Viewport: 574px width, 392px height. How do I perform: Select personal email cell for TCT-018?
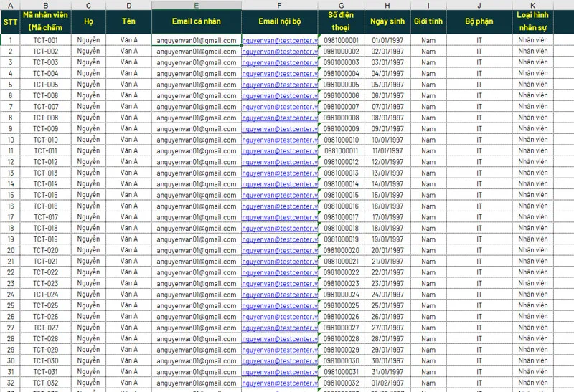tap(196, 229)
